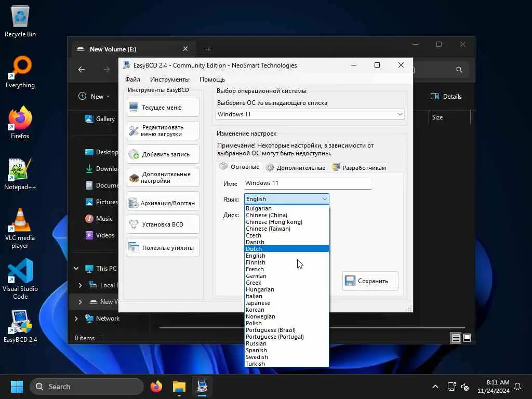
Task: Click File Explorer icon in taskbar
Action: 179,387
